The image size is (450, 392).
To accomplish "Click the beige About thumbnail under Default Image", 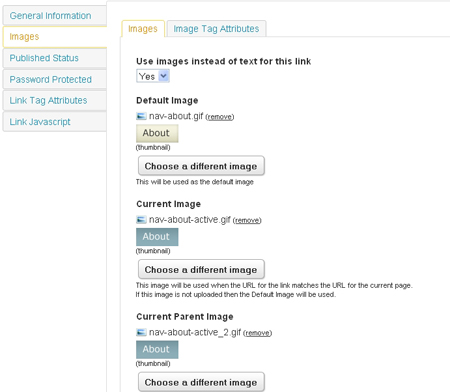I will [x=157, y=133].
